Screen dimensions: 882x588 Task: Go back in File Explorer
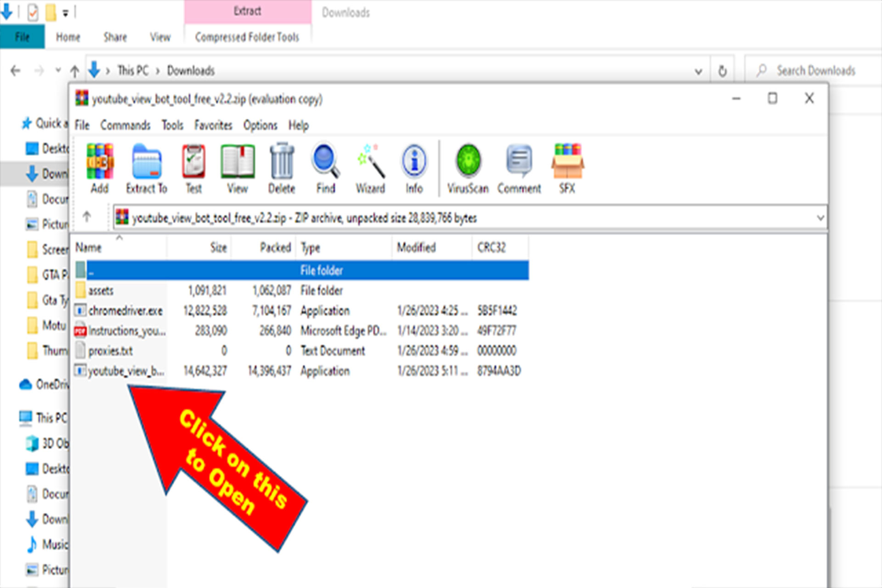tap(16, 70)
